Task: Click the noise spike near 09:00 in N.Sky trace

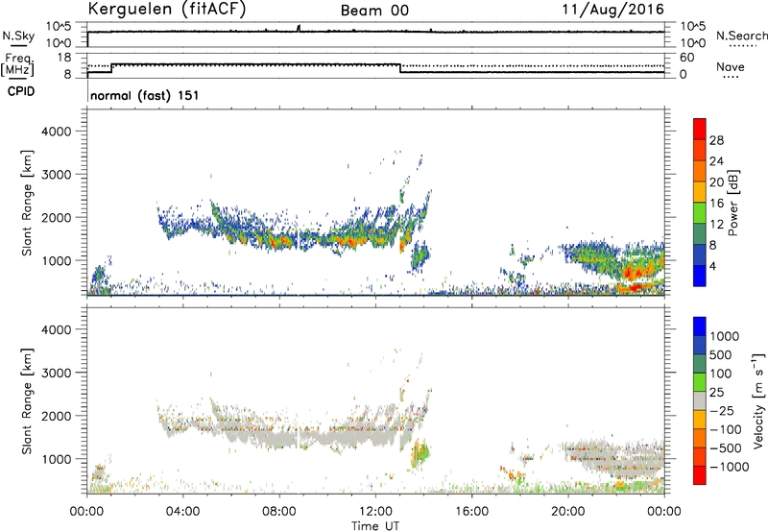Action: tap(299, 29)
